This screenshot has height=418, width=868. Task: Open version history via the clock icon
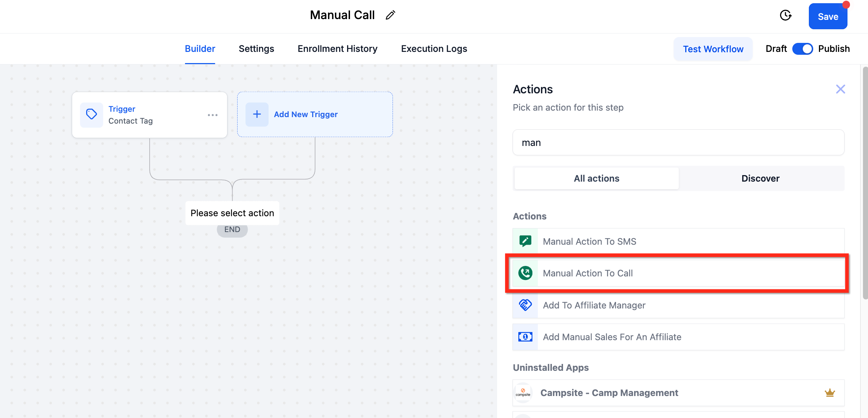pos(785,15)
